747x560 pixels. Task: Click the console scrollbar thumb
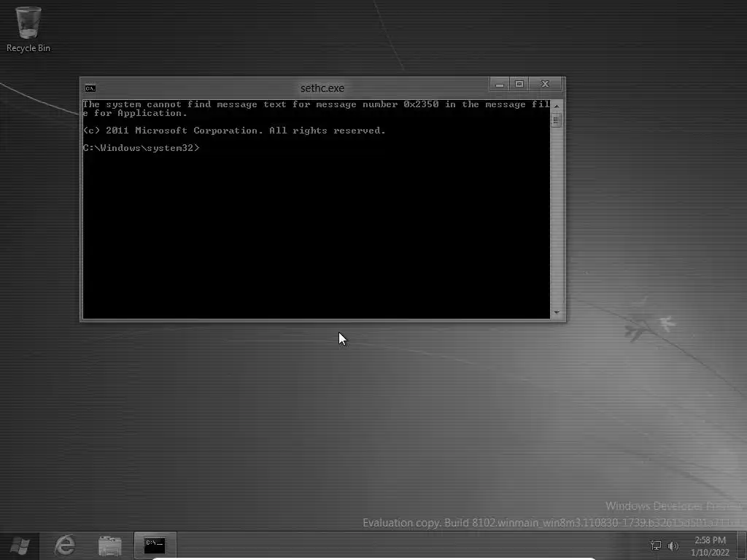tap(557, 120)
